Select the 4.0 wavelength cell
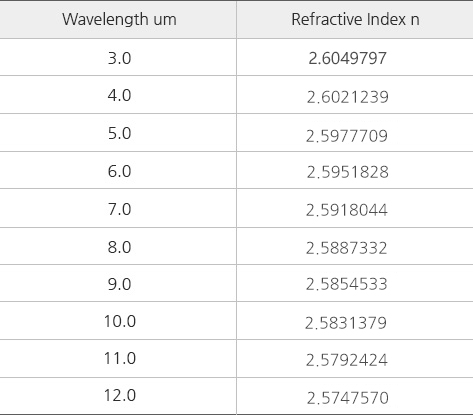Image resolution: width=473 pixels, height=415 pixels. coord(119,96)
